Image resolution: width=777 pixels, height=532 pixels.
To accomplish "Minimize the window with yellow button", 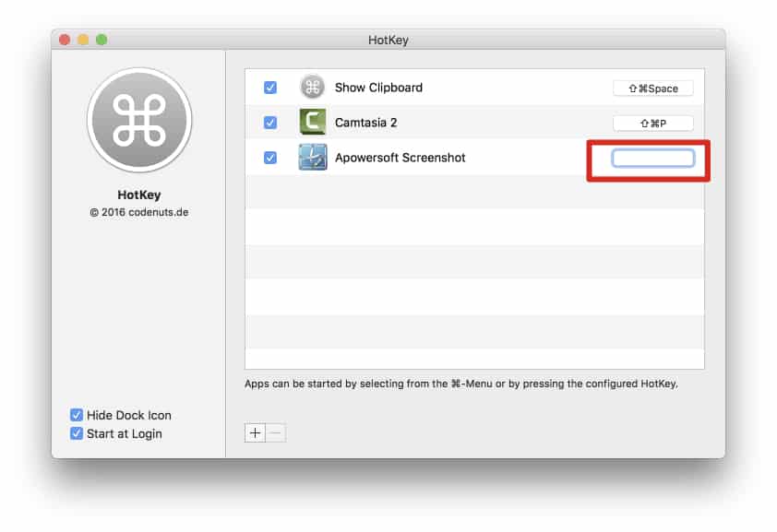I will coord(83,40).
